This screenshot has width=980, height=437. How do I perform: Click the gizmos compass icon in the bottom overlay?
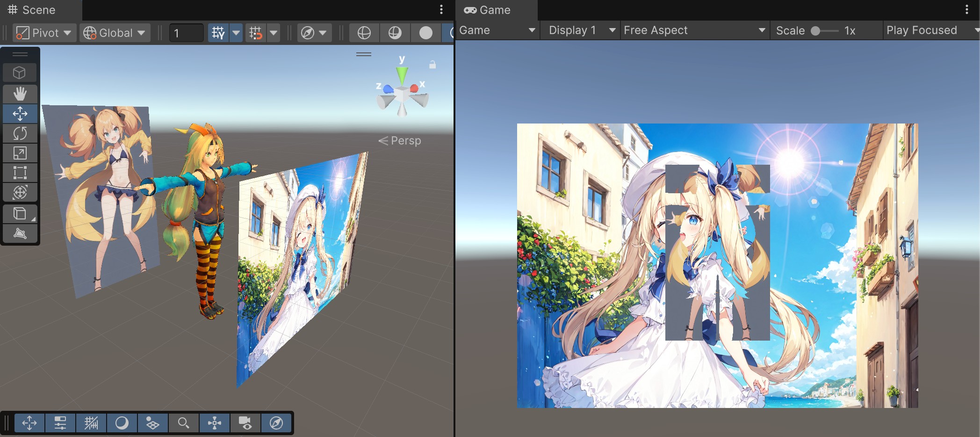point(276,423)
